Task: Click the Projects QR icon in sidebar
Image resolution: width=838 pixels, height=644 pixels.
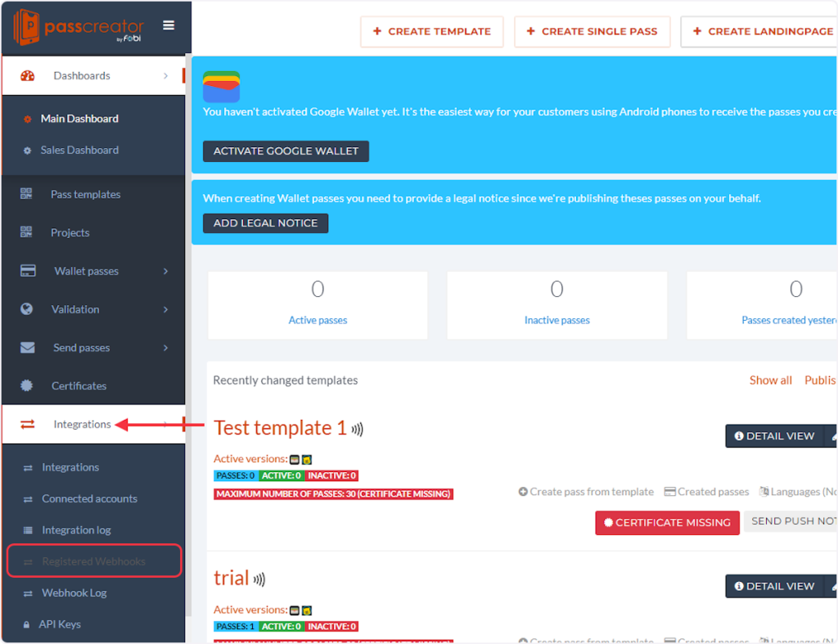Action: [27, 232]
